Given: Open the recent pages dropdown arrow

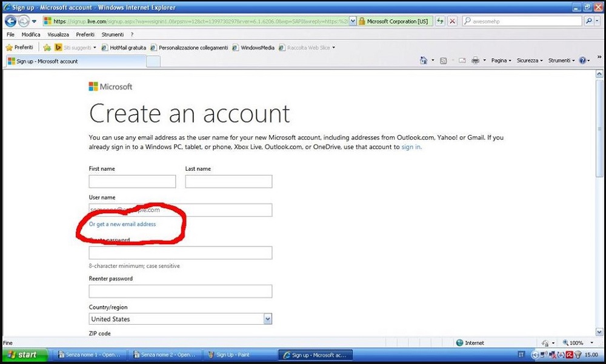Looking at the screenshot, I should coord(34,21).
